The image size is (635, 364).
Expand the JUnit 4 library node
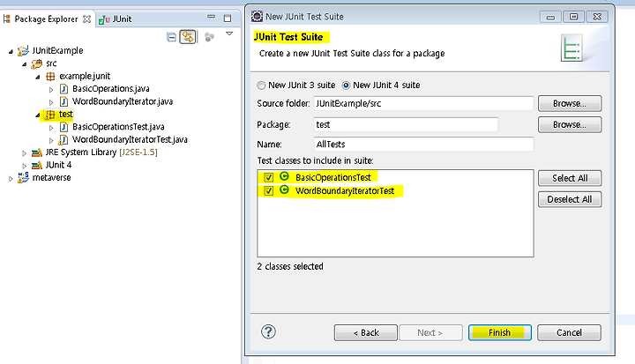point(25,166)
